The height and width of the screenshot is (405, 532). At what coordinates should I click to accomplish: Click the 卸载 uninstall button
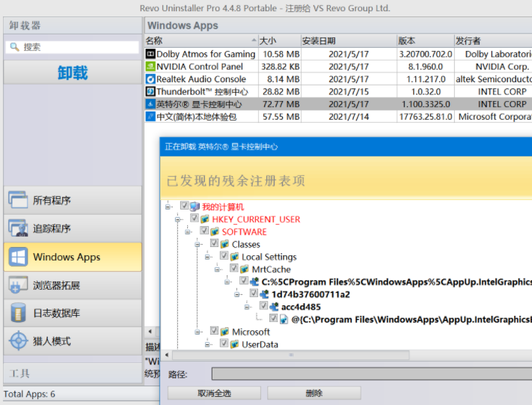(x=73, y=73)
